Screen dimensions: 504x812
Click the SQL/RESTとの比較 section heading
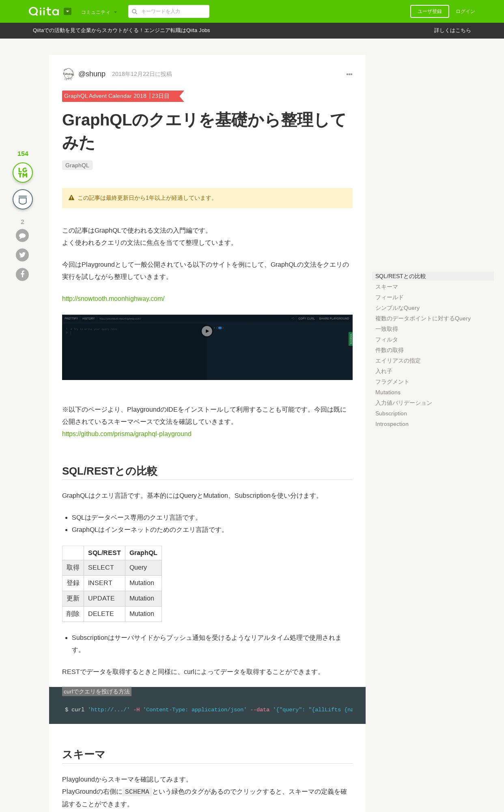[x=110, y=471]
